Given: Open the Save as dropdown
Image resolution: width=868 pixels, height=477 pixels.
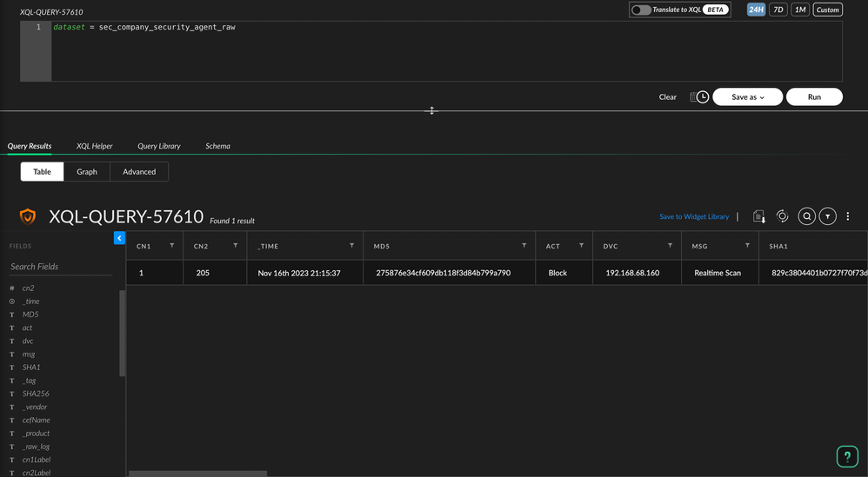Looking at the screenshot, I should (x=747, y=97).
